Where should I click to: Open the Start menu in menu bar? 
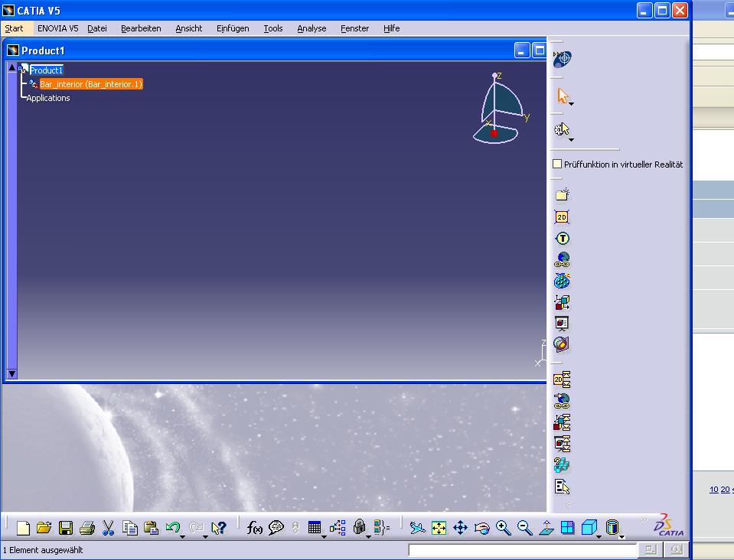pos(14,28)
